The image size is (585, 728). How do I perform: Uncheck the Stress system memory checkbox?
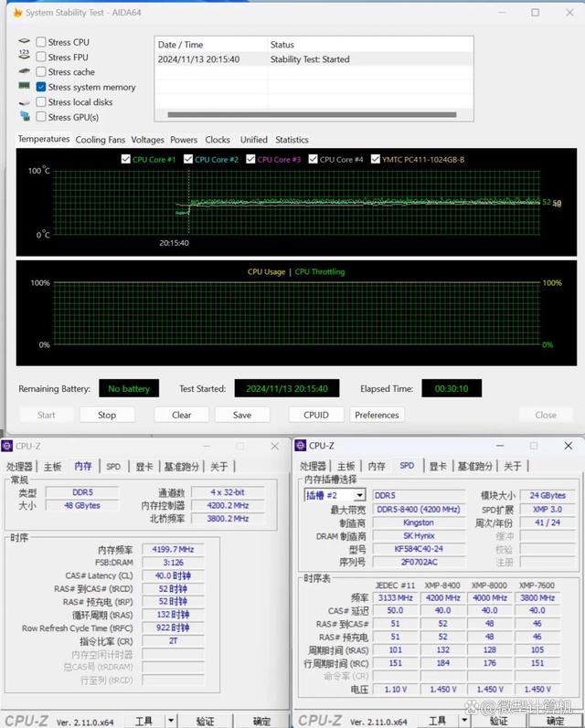tap(41, 87)
